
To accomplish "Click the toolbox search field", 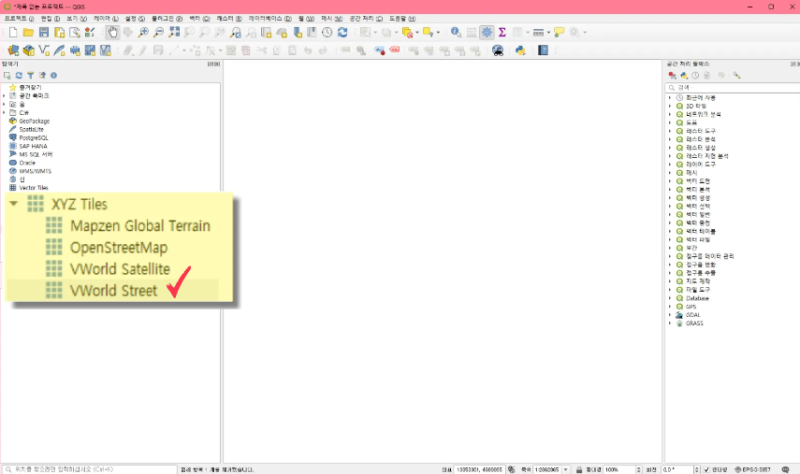I will pyautogui.click(x=733, y=88).
